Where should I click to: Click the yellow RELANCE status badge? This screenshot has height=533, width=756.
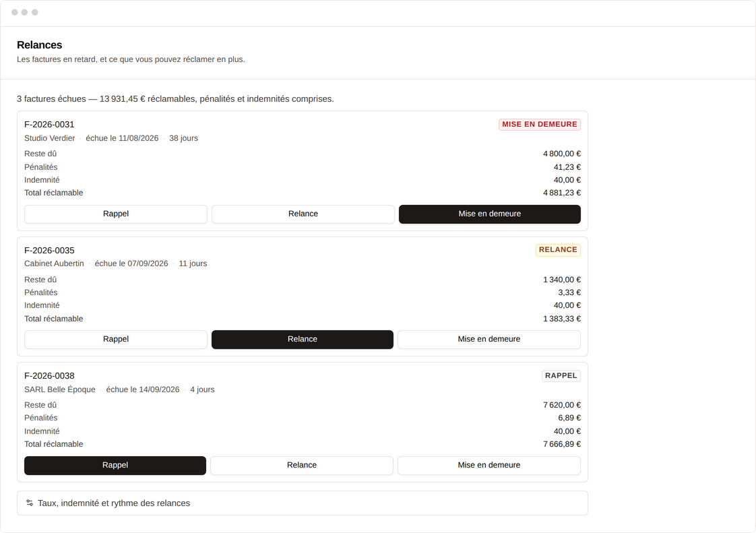pyautogui.click(x=558, y=250)
